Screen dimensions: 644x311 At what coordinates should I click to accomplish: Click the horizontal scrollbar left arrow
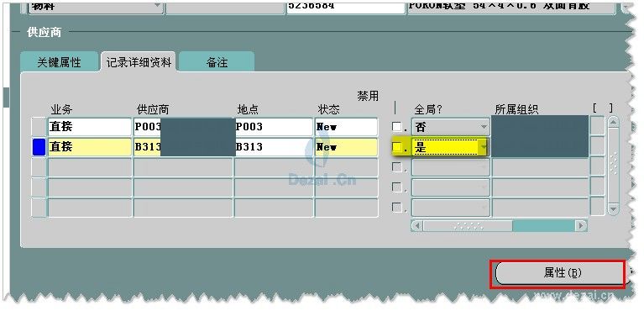(417, 225)
